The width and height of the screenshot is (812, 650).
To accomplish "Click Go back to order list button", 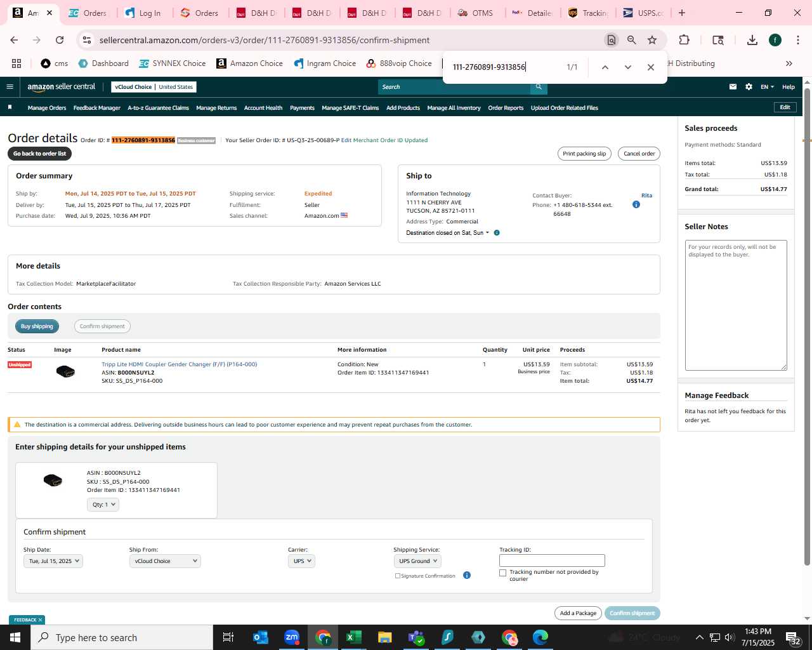I will click(40, 154).
